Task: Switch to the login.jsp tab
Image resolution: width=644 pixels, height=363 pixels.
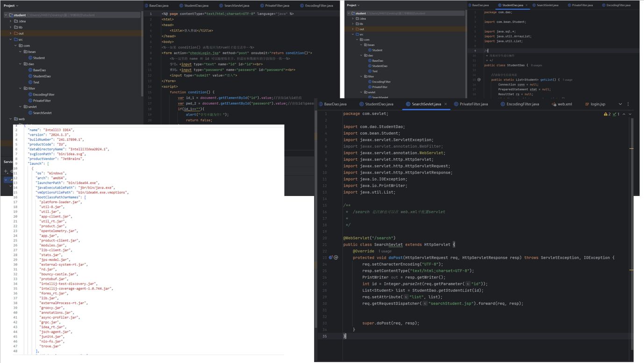Action: tap(598, 104)
